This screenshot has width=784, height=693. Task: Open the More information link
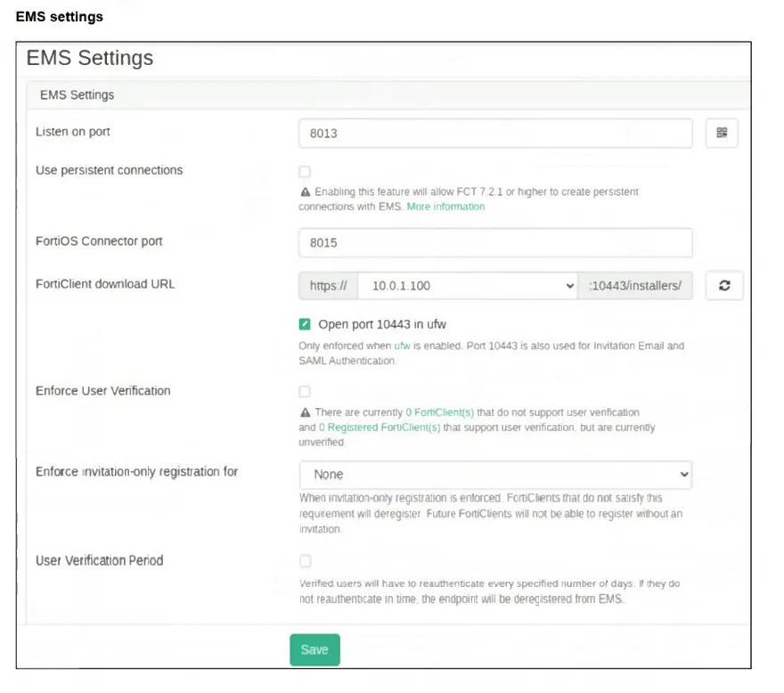tap(445, 207)
